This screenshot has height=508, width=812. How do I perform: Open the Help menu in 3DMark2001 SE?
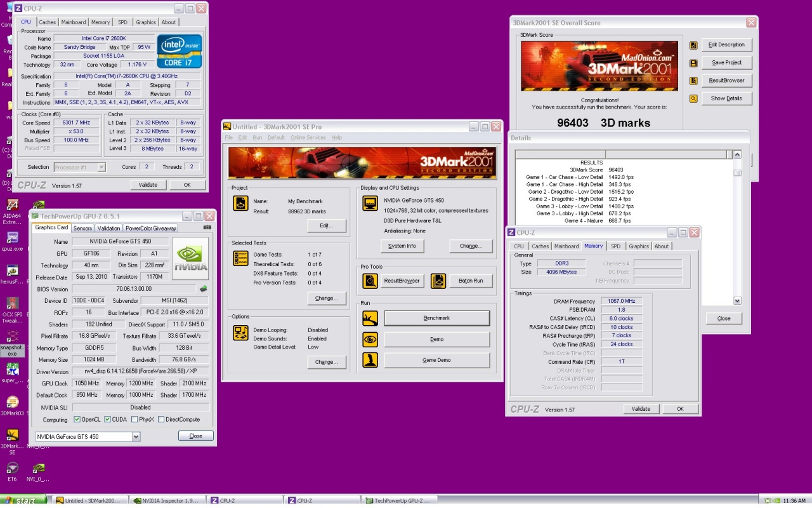click(337, 138)
